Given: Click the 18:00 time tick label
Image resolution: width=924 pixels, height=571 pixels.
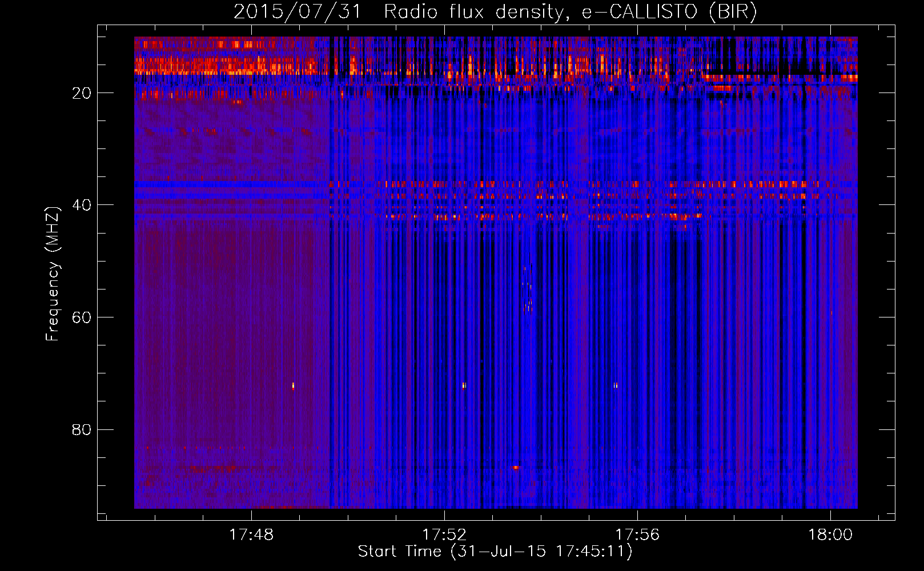Looking at the screenshot, I should click(x=830, y=534).
